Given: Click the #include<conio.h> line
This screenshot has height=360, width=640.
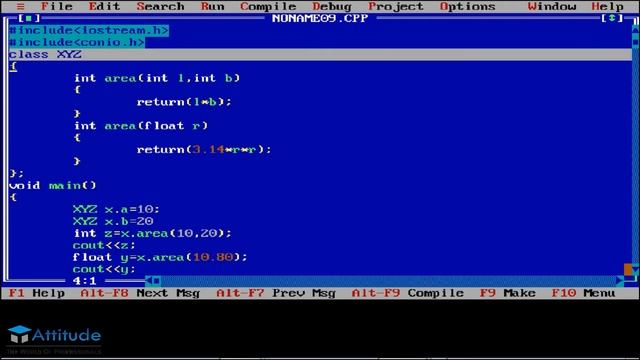Looking at the screenshot, I should [x=77, y=42].
